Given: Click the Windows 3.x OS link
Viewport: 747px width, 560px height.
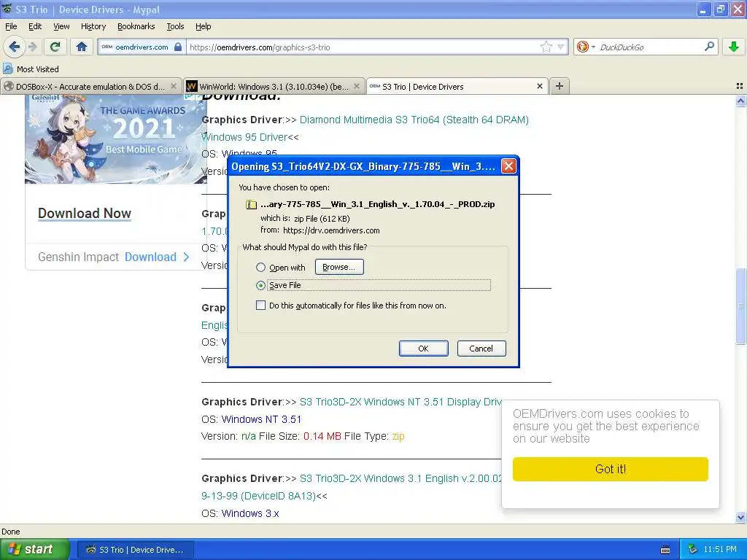Looking at the screenshot, I should click(x=250, y=513).
